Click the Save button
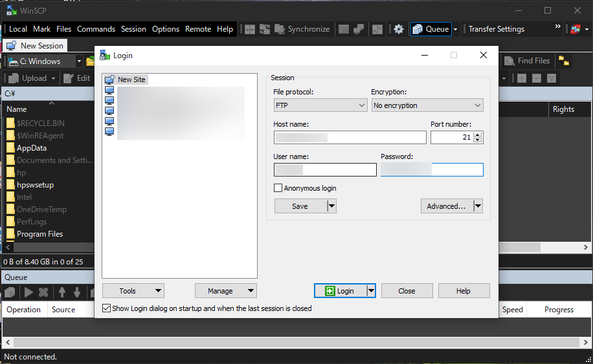Screen dimensions: 593x364 [300, 206]
